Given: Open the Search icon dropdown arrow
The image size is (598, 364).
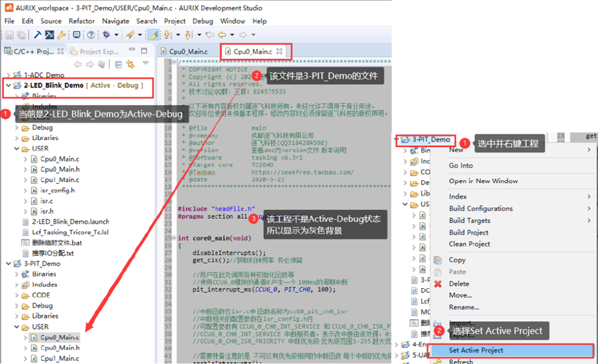Looking at the screenshot, I should click(x=140, y=35).
